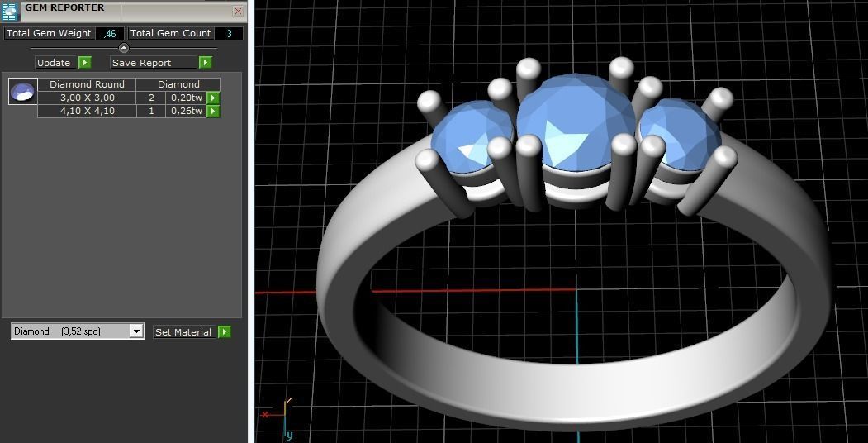Select the large center blue gemstone
The width and height of the screenshot is (868, 443).
pos(576,123)
